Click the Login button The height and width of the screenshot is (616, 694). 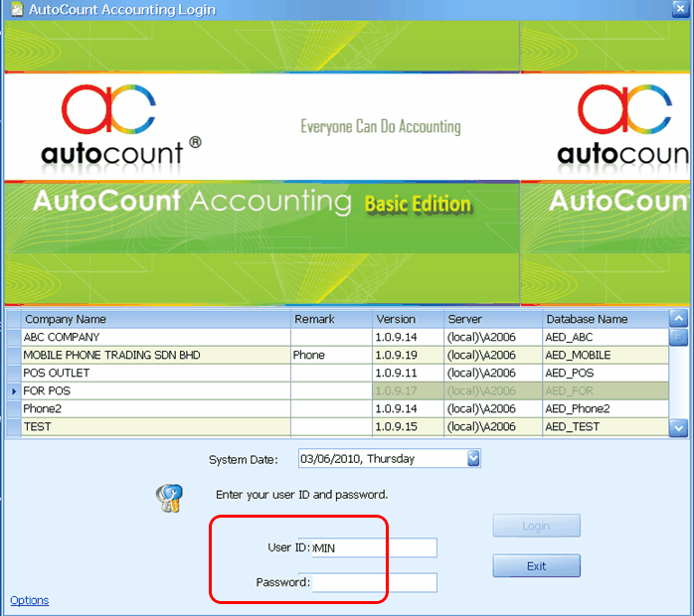point(537,526)
